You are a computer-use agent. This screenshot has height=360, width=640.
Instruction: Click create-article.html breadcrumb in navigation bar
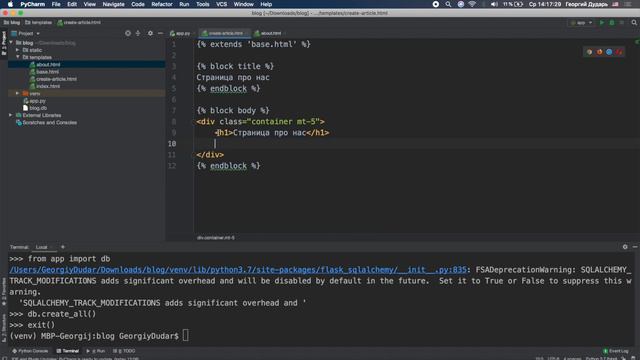79,23
